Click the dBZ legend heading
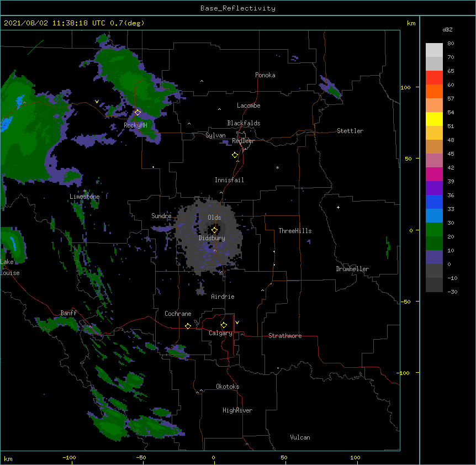This screenshot has height=465, width=476. pyautogui.click(x=447, y=29)
